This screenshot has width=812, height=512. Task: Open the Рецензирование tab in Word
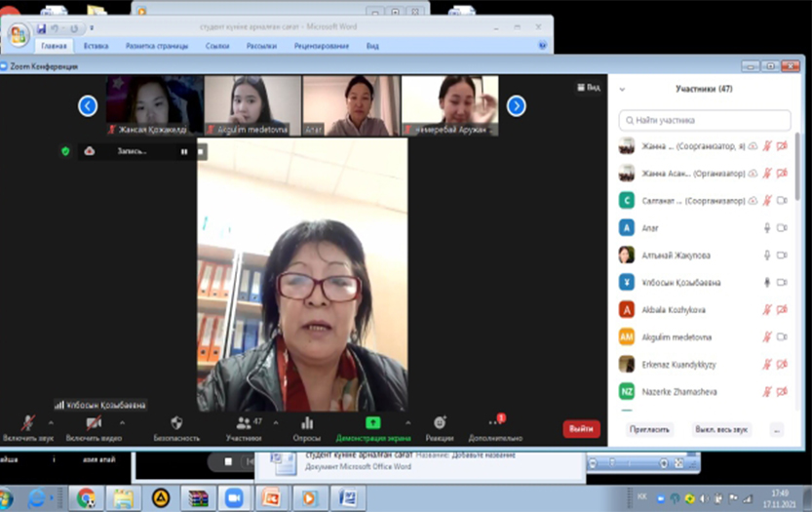pyautogui.click(x=321, y=45)
